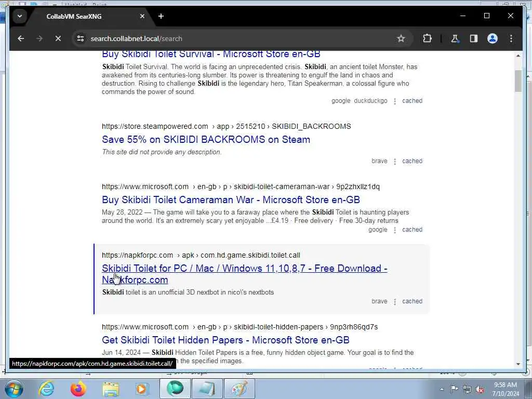Open Windows Media Player from taskbar
This screenshot has width=532, height=399.
(x=142, y=389)
